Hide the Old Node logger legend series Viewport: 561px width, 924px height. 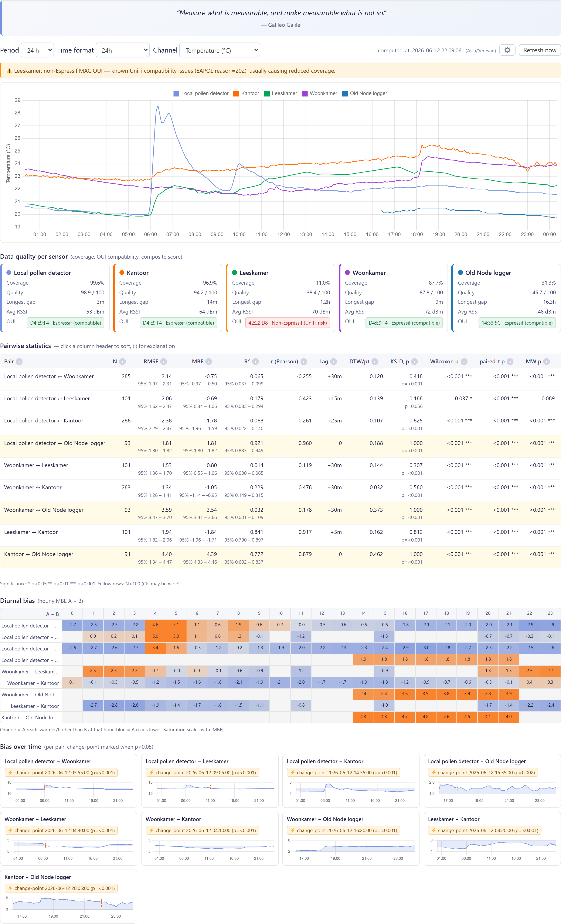(x=365, y=93)
